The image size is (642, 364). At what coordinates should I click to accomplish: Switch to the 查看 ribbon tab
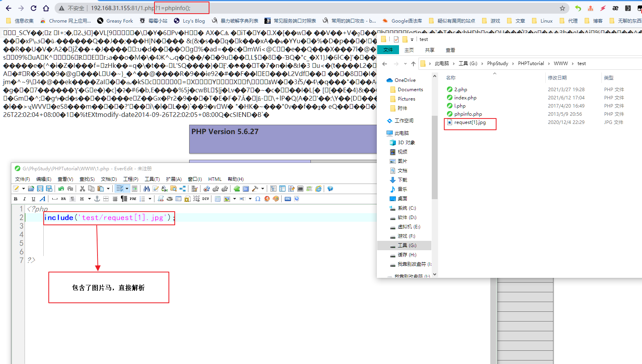pyautogui.click(x=450, y=50)
